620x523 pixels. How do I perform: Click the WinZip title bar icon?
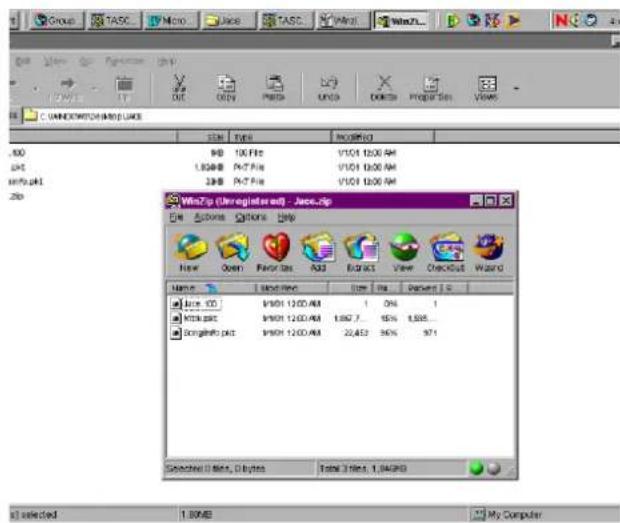(172, 201)
